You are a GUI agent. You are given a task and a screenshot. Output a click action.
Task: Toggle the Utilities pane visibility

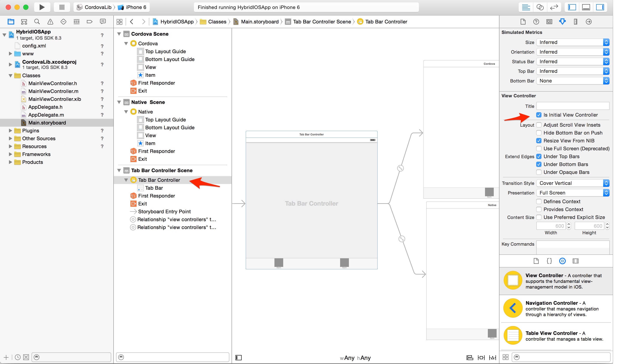(600, 7)
